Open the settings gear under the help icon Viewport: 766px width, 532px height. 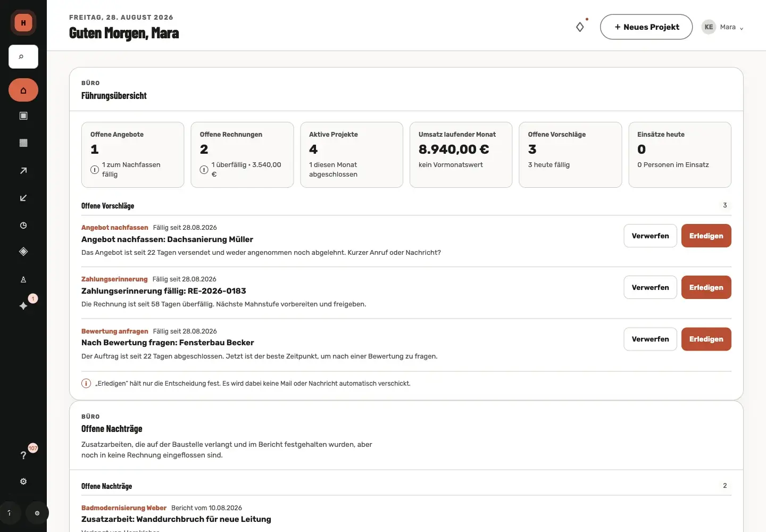[x=23, y=481]
